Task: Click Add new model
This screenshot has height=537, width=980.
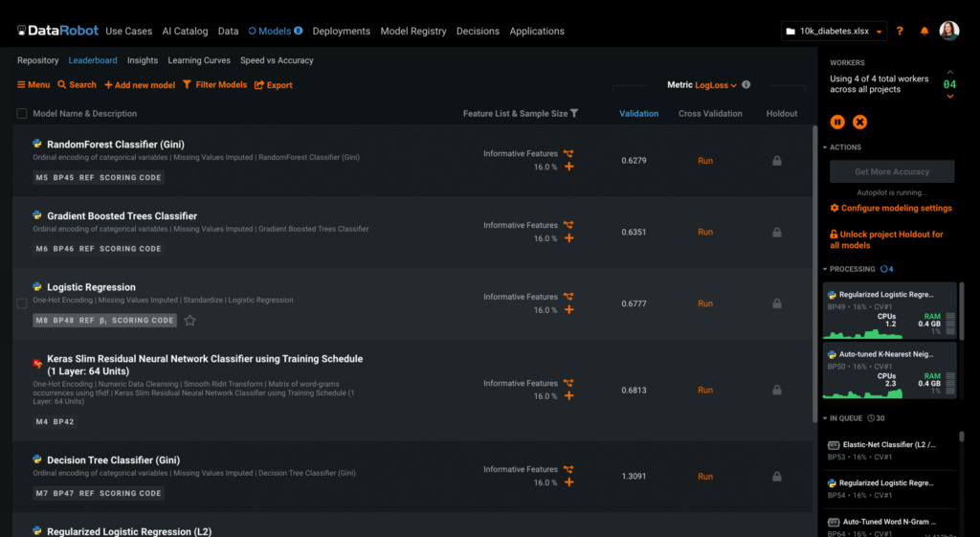Action: (140, 85)
